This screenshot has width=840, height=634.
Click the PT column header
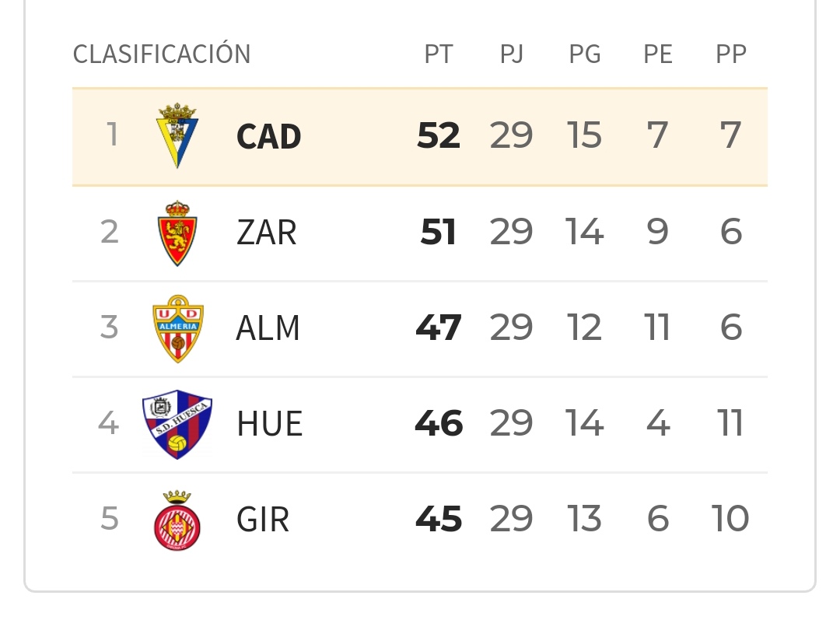click(x=438, y=54)
